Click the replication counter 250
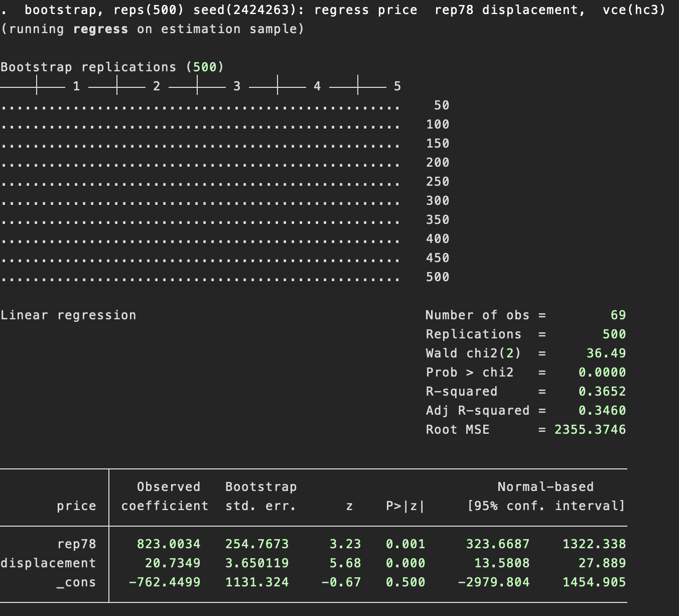The image size is (679, 616). [438, 182]
